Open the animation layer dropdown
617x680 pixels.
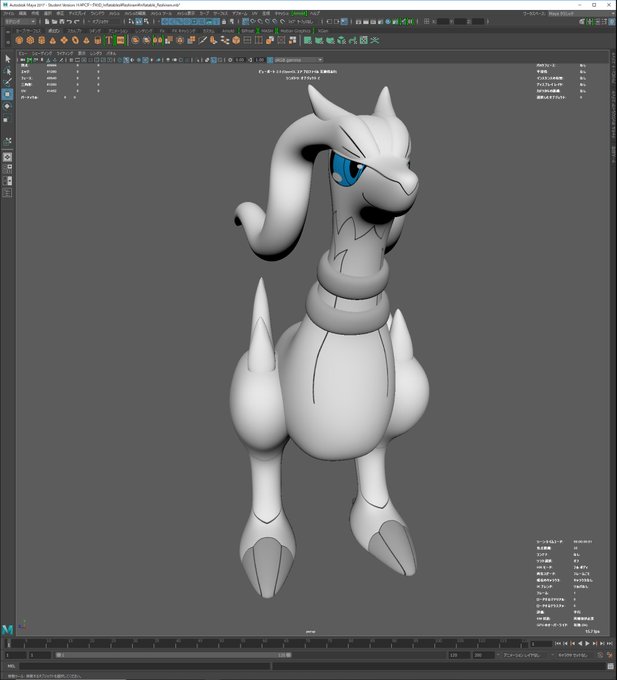pyautogui.click(x=522, y=655)
